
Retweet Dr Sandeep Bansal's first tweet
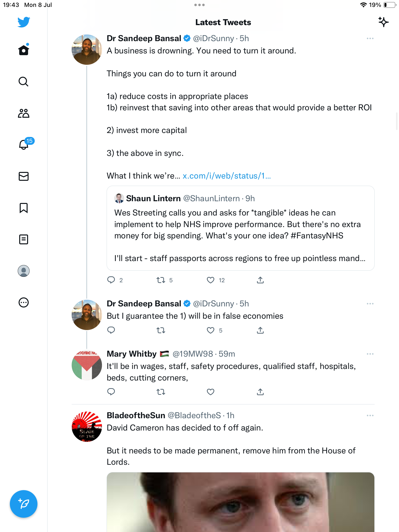coord(161,280)
